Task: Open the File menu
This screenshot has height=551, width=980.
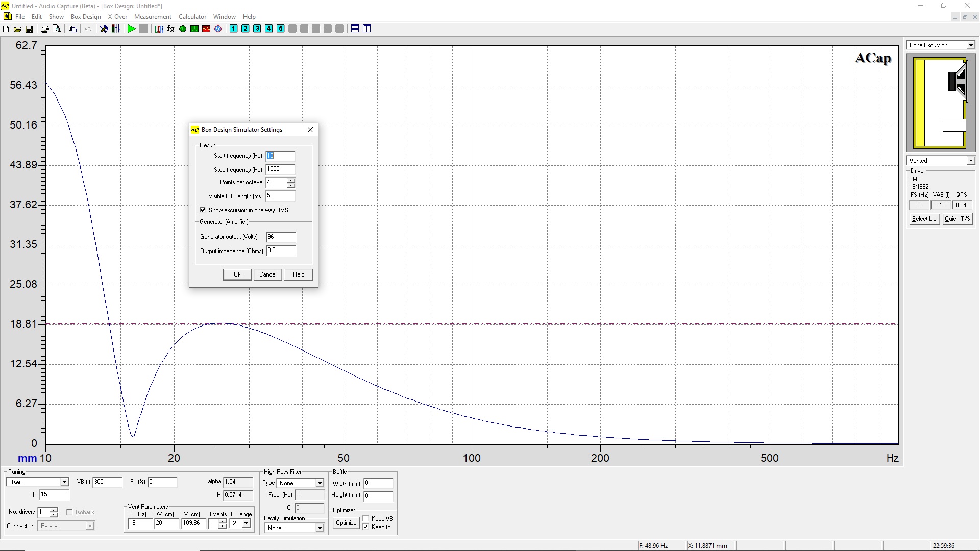Action: coord(20,17)
